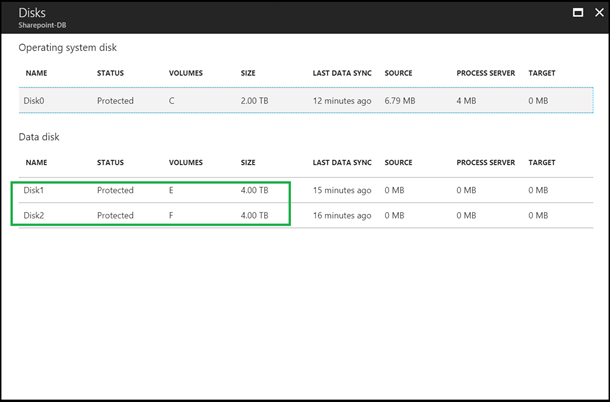
Task: Click NAME header in data disk table
Action: coord(36,163)
